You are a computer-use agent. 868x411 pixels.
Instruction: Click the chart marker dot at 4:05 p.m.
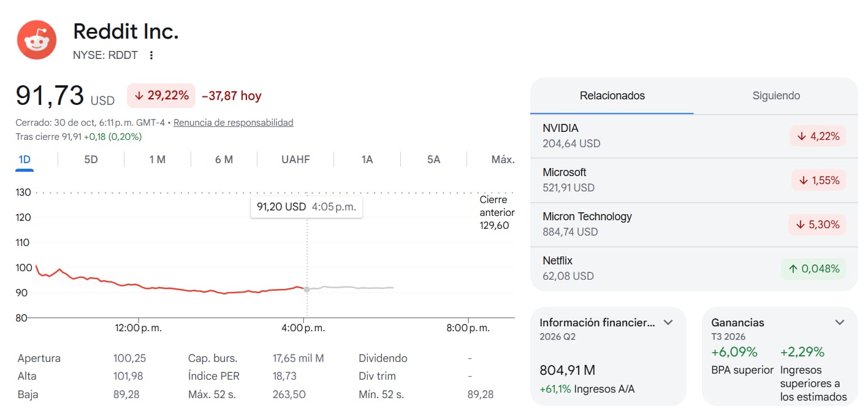click(x=307, y=289)
